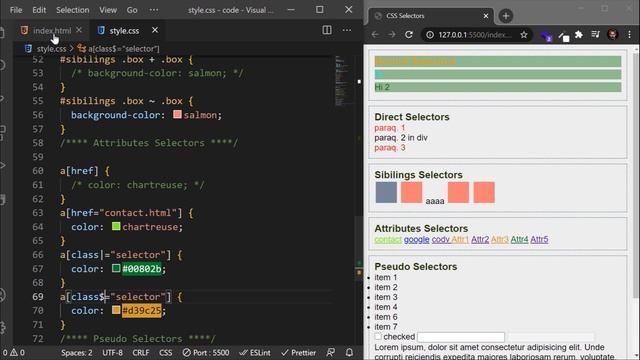Open the browser profile avatar
Screen dimensions: 640x360
pos(612,35)
